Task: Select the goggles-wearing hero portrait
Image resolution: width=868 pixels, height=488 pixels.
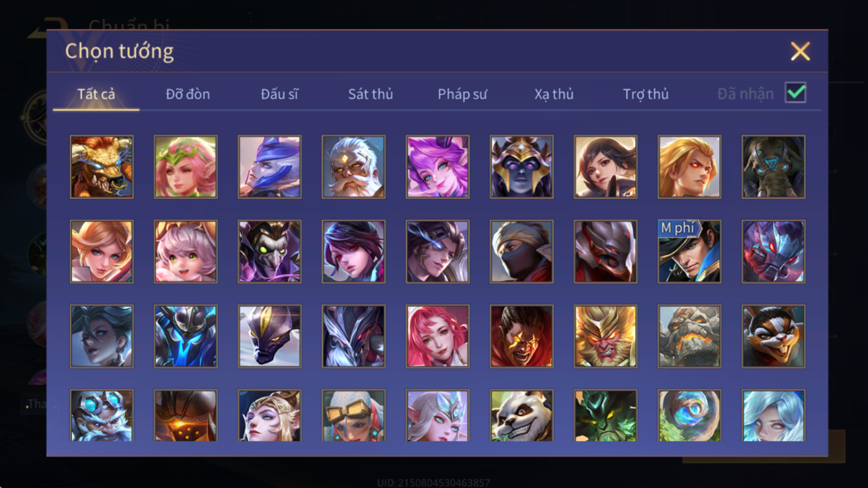Action: [x=353, y=416]
